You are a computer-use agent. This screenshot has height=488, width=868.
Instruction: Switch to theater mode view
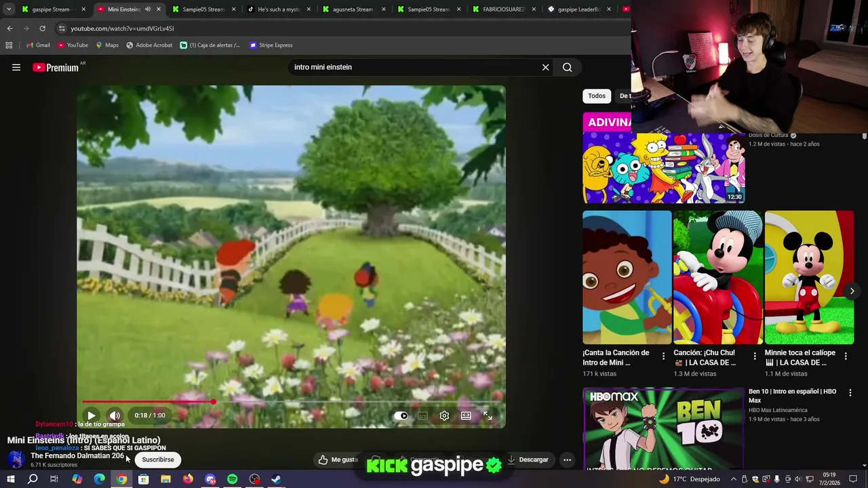tap(466, 415)
